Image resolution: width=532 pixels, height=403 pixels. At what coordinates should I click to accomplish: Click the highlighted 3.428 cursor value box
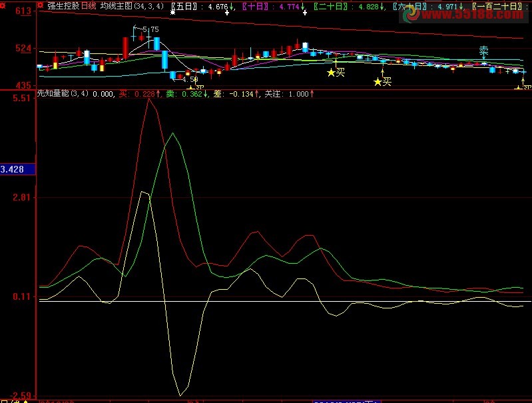tap(17, 169)
